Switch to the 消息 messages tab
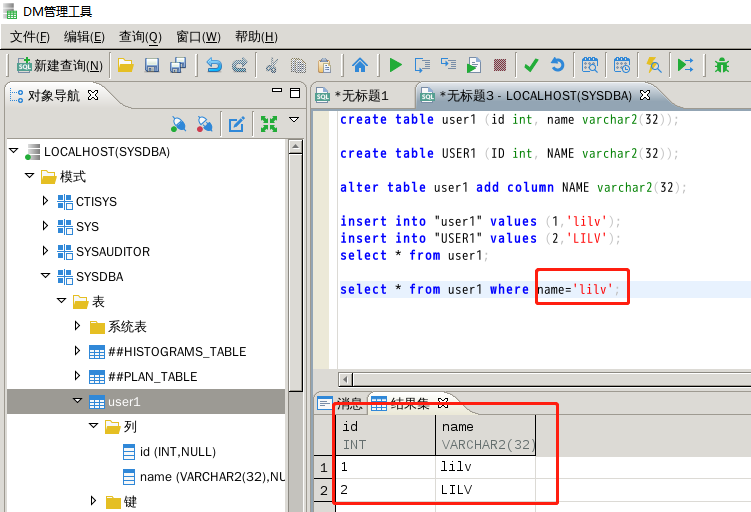The image size is (751, 512). click(341, 404)
